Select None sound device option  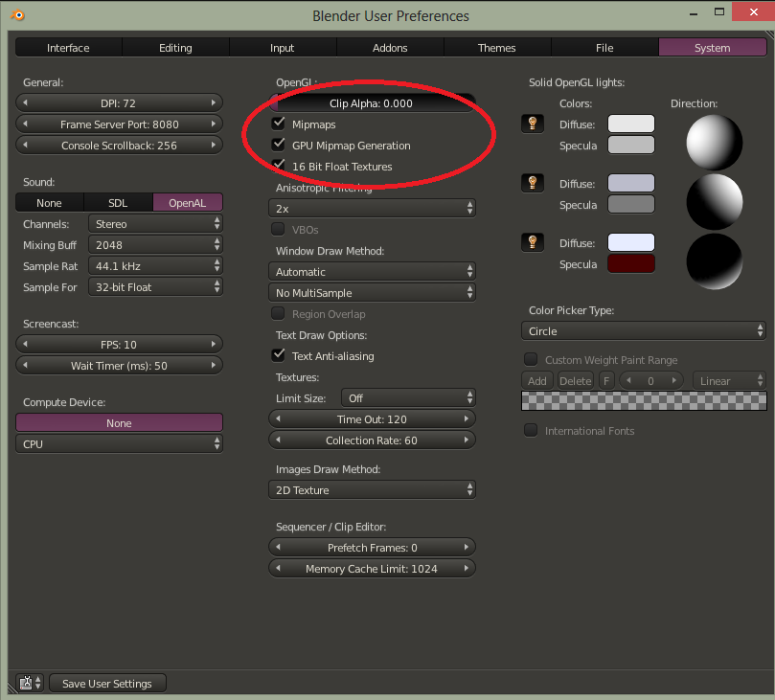50,203
